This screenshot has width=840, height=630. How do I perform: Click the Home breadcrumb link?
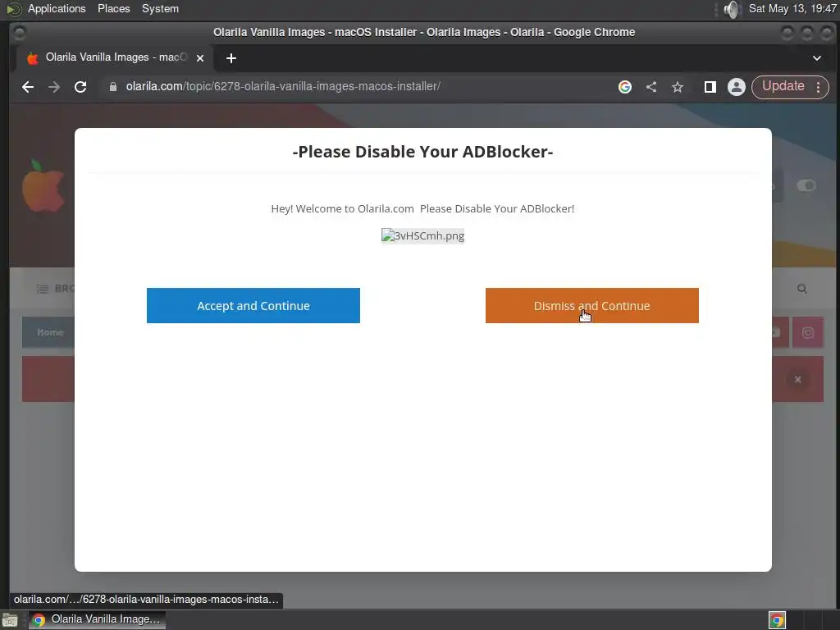coord(50,332)
